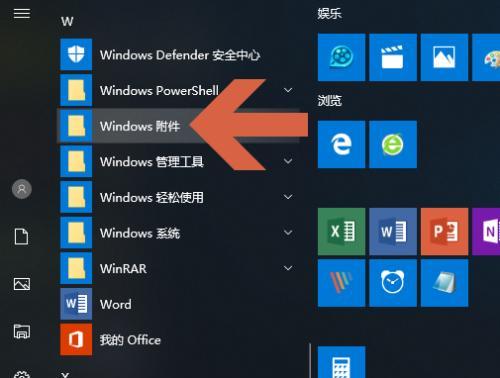Expand the Windows 管理工具 folder chevron

pos(288,161)
